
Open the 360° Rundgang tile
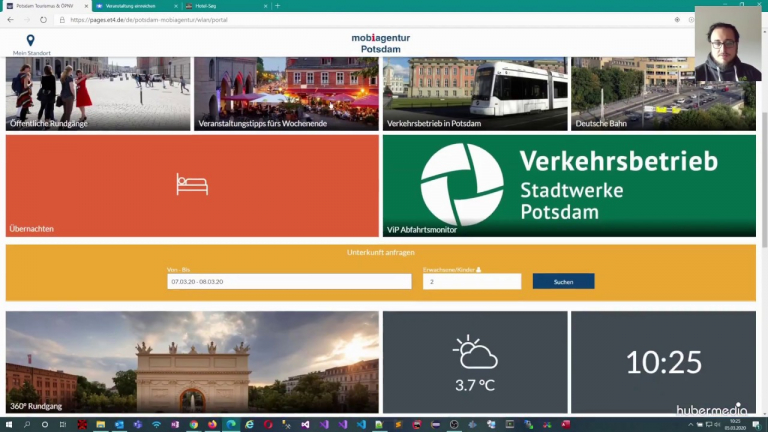tap(192, 362)
